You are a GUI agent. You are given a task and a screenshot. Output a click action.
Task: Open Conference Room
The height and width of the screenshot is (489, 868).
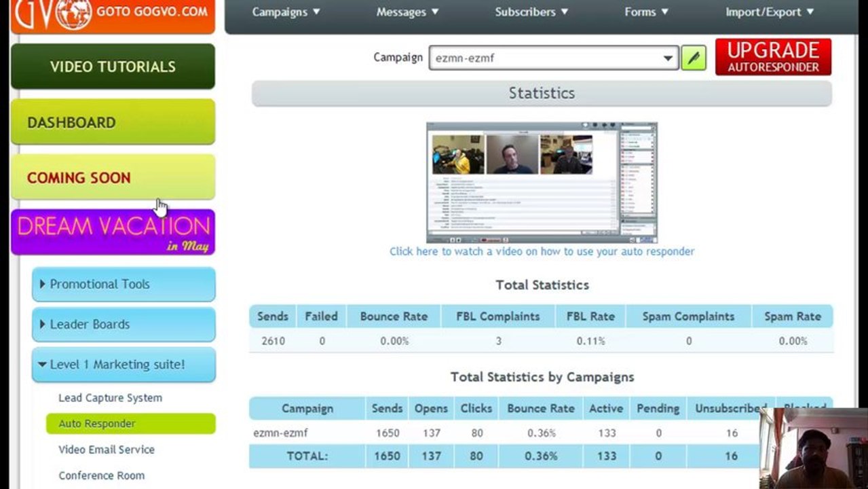click(x=101, y=475)
